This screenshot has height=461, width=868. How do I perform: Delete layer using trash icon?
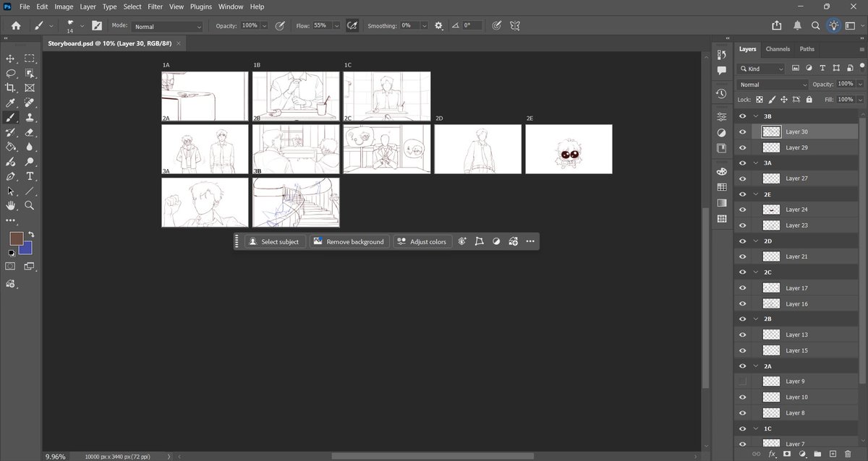(848, 454)
